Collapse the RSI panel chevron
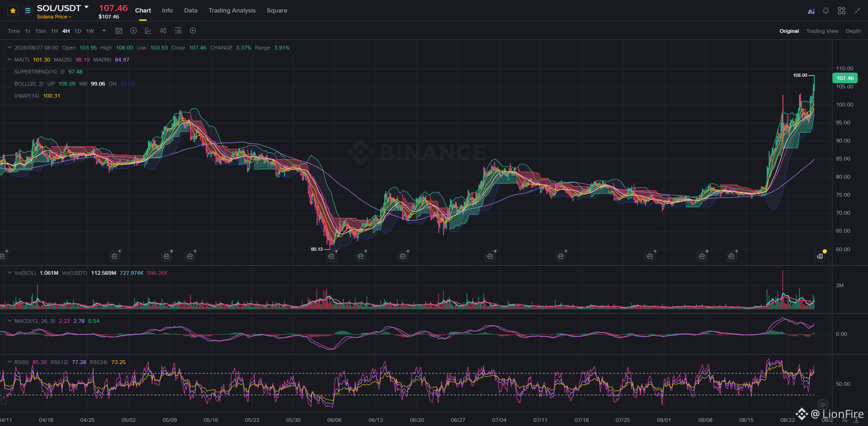The image size is (868, 426). coord(9,362)
